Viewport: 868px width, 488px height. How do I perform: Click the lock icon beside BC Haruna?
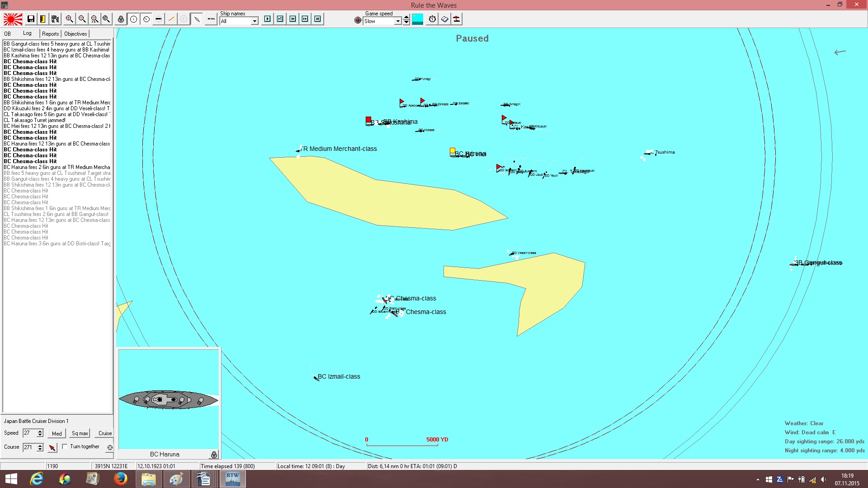(x=214, y=455)
